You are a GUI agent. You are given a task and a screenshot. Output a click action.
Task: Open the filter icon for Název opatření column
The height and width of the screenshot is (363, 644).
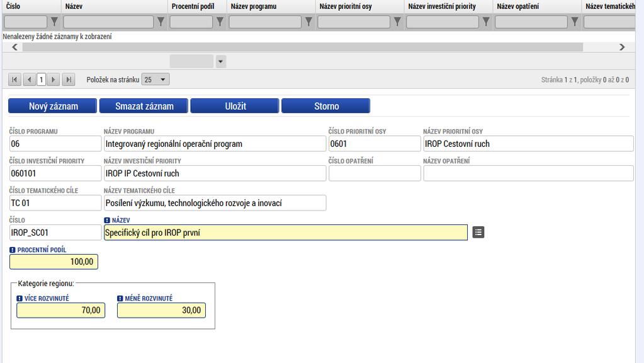575,22
